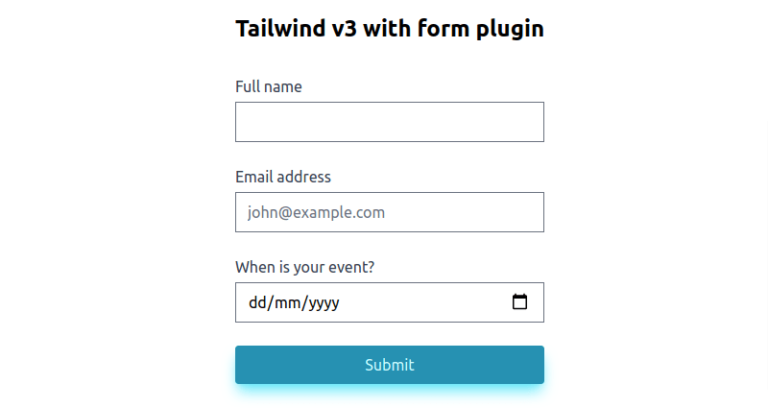The width and height of the screenshot is (768, 408).
Task: Select the month 'mm' segment of date
Action: [x=290, y=302]
